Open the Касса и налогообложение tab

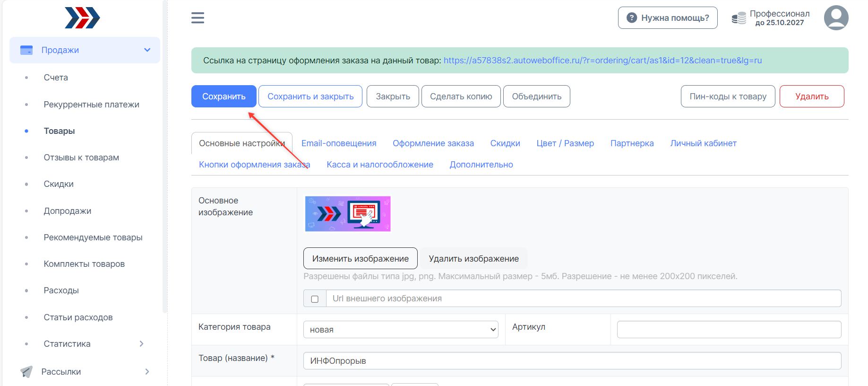380,165
